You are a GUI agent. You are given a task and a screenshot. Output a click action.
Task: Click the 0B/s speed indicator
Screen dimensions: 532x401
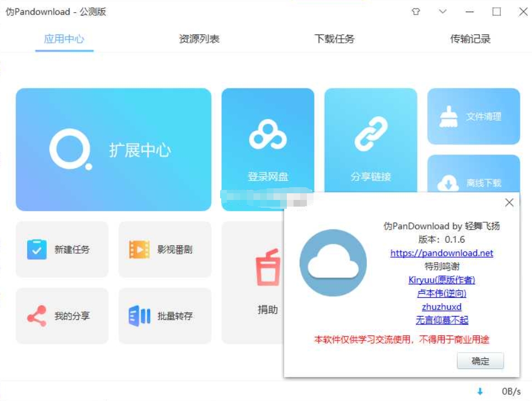coord(511,392)
